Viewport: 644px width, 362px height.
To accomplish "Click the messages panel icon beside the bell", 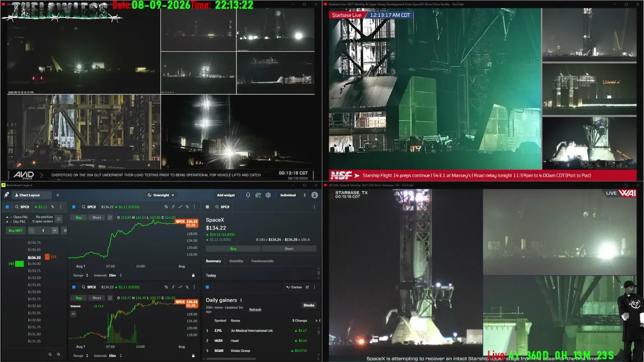I will click(258, 195).
